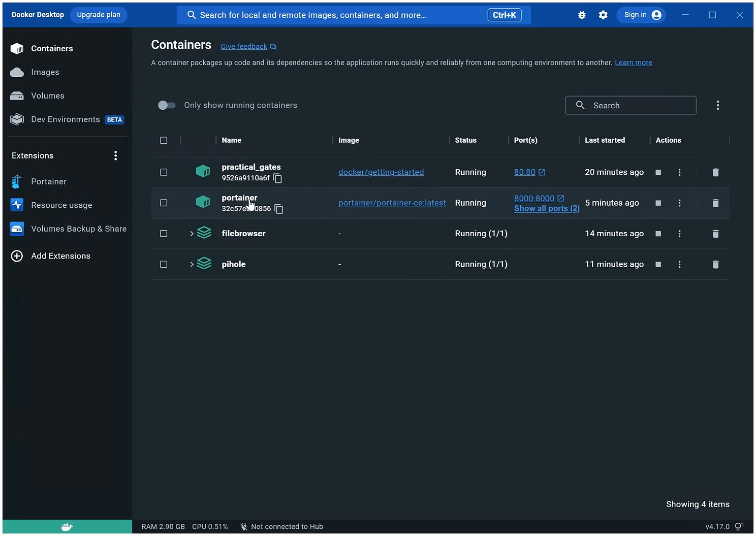Sort by Name column header
The height and width of the screenshot is (536, 756).
(x=232, y=140)
